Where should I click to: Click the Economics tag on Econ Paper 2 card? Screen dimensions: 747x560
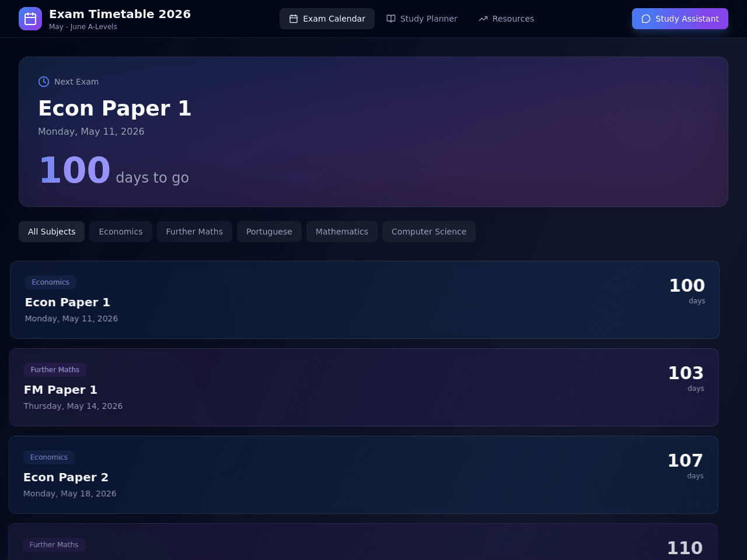coord(49,457)
